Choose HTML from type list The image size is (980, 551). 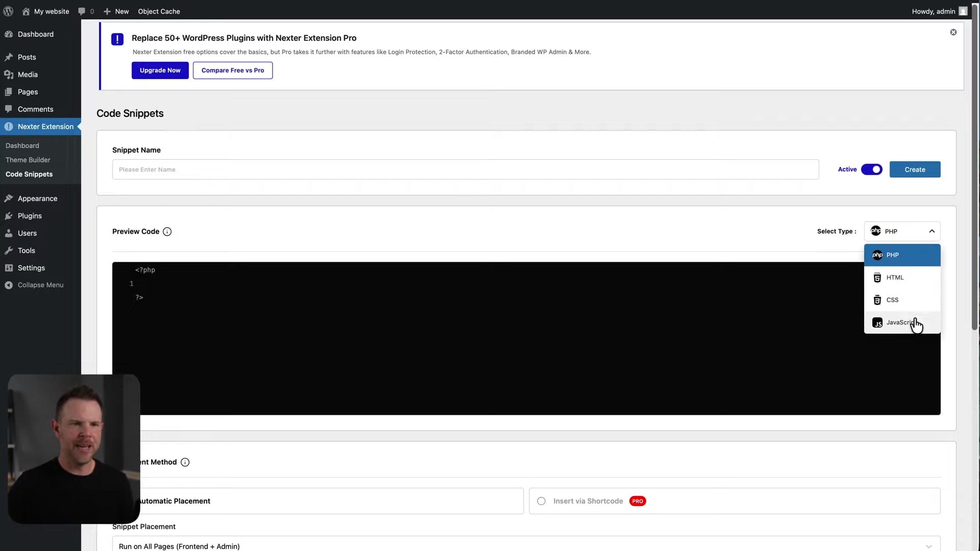902,278
